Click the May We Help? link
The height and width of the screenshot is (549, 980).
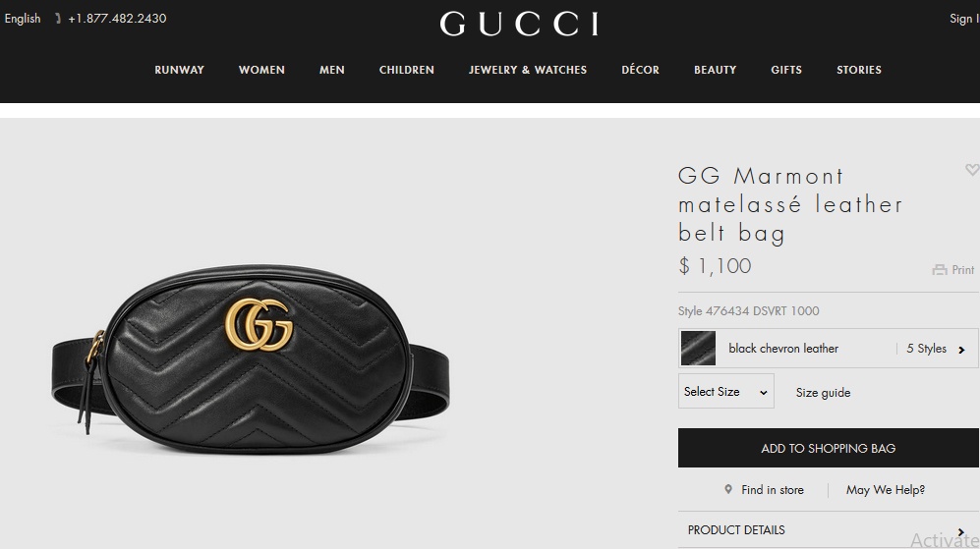pos(885,490)
